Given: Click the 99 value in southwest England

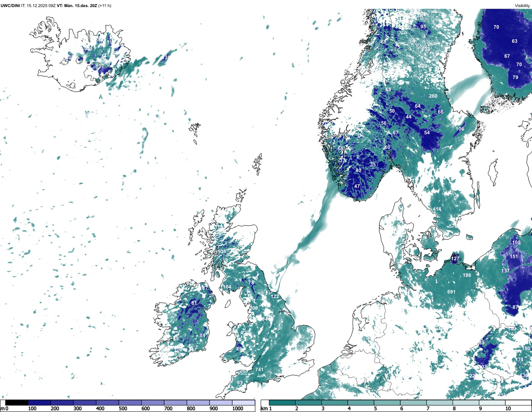Looking at the screenshot, I should tap(240, 382).
